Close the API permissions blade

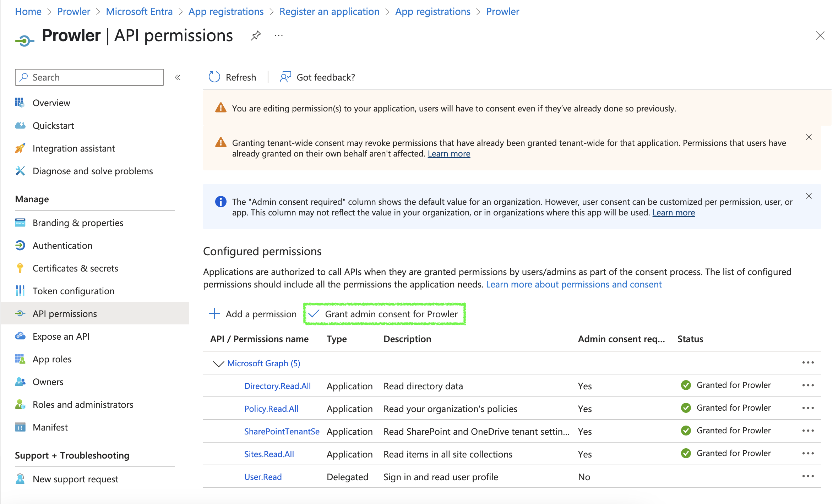pyautogui.click(x=820, y=35)
